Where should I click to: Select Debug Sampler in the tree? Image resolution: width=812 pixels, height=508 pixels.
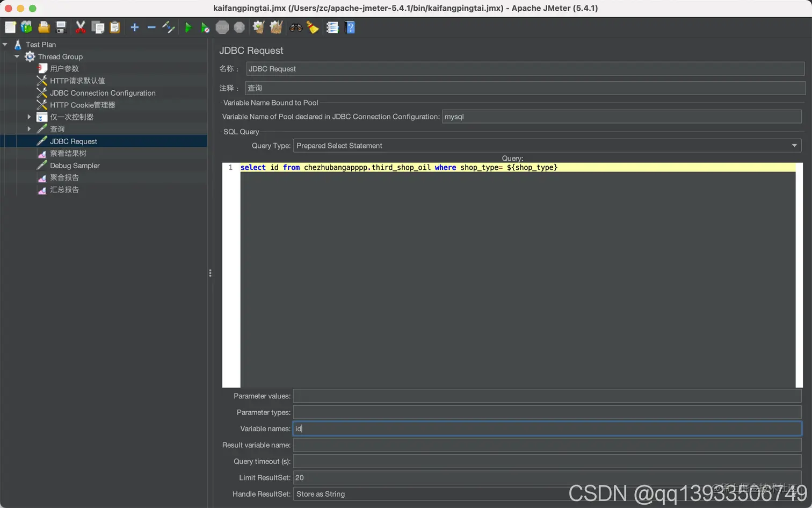(x=75, y=166)
